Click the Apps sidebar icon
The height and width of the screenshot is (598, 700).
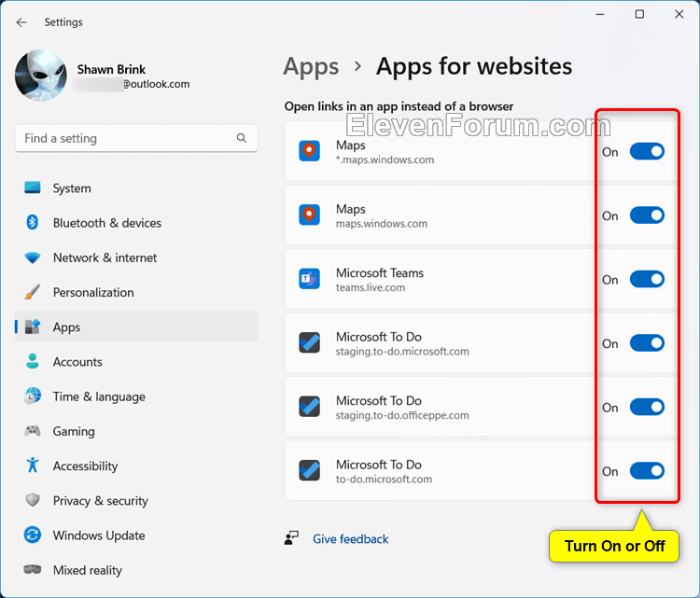click(32, 327)
